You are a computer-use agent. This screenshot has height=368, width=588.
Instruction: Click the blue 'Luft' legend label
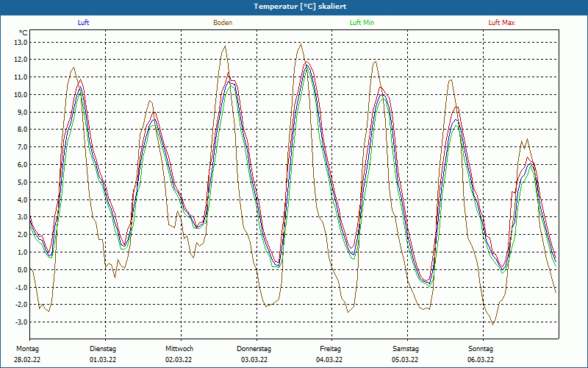83,23
